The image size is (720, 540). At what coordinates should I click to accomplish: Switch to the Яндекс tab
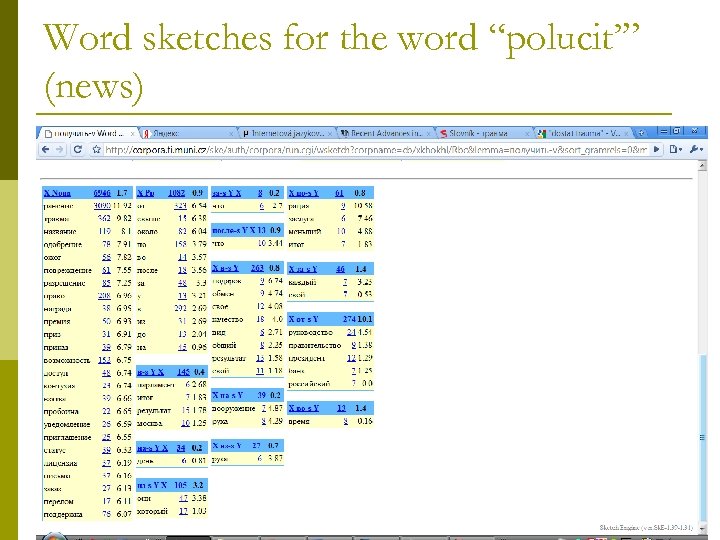tap(188, 133)
